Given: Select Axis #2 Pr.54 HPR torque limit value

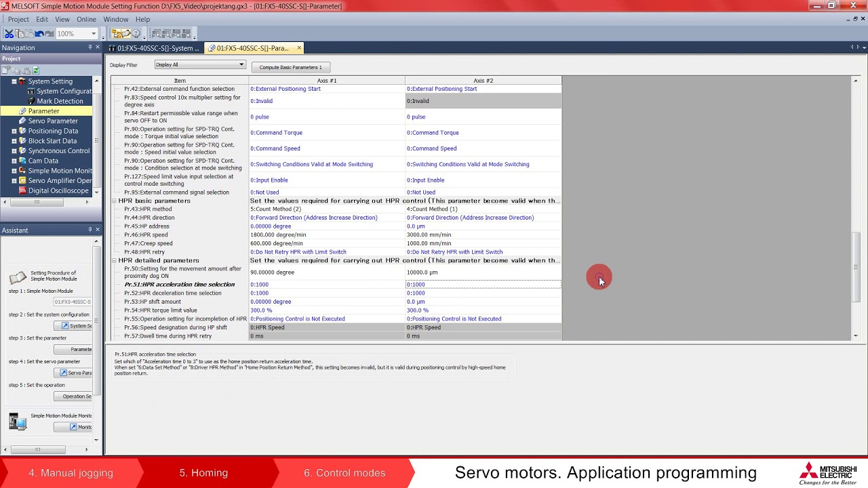Looking at the screenshot, I should [x=483, y=310].
